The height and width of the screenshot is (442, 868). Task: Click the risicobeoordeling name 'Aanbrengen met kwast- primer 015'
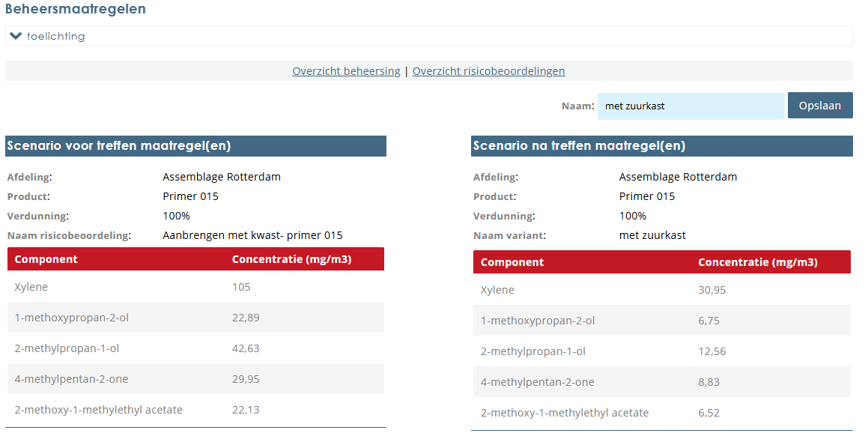[252, 234]
